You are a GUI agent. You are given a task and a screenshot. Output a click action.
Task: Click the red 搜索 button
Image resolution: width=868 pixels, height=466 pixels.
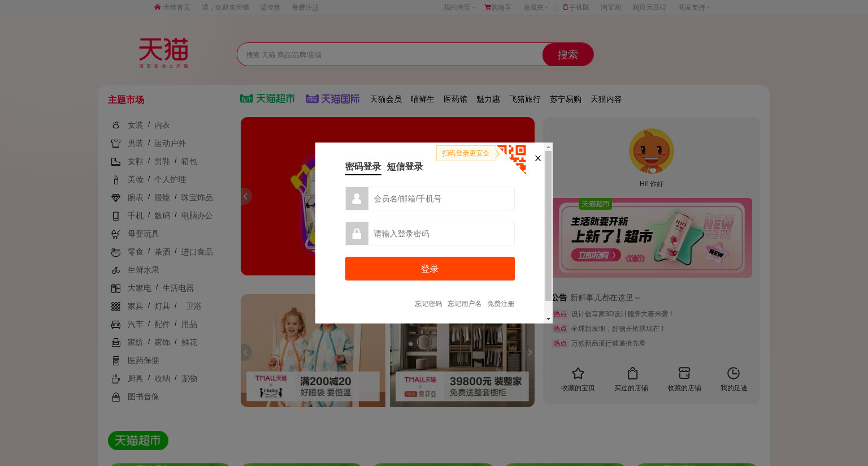568,55
